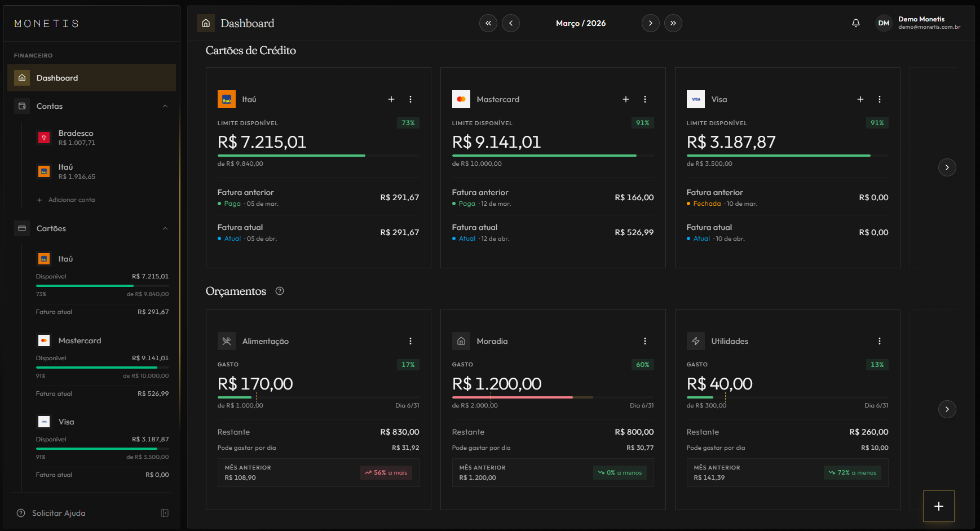Click the plus icon on Itaú card
The width and height of the screenshot is (980, 531).
[x=391, y=99]
